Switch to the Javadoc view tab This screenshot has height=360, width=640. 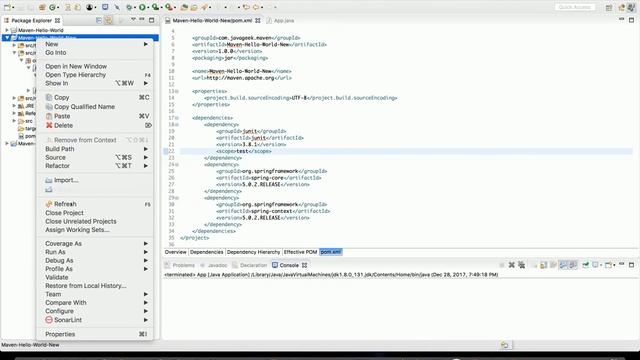tap(214, 265)
